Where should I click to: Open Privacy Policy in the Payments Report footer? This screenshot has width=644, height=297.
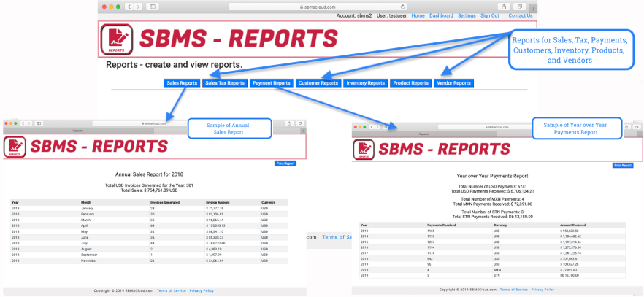click(543, 289)
